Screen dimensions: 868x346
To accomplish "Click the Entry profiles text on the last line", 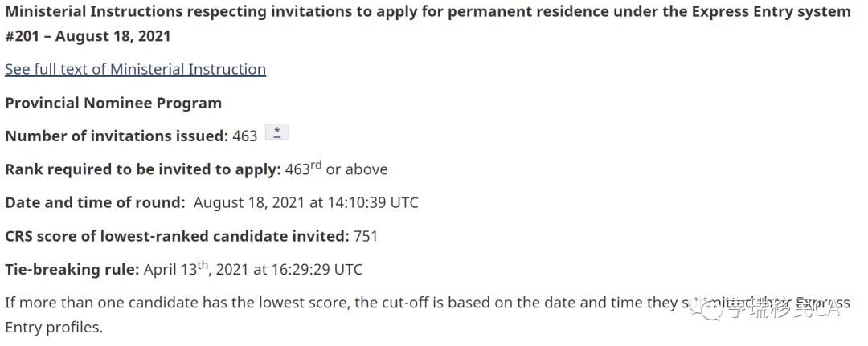I will [55, 328].
